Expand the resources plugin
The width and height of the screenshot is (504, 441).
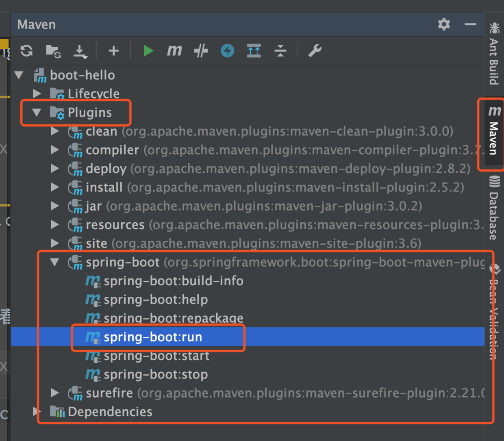pyautogui.click(x=55, y=225)
